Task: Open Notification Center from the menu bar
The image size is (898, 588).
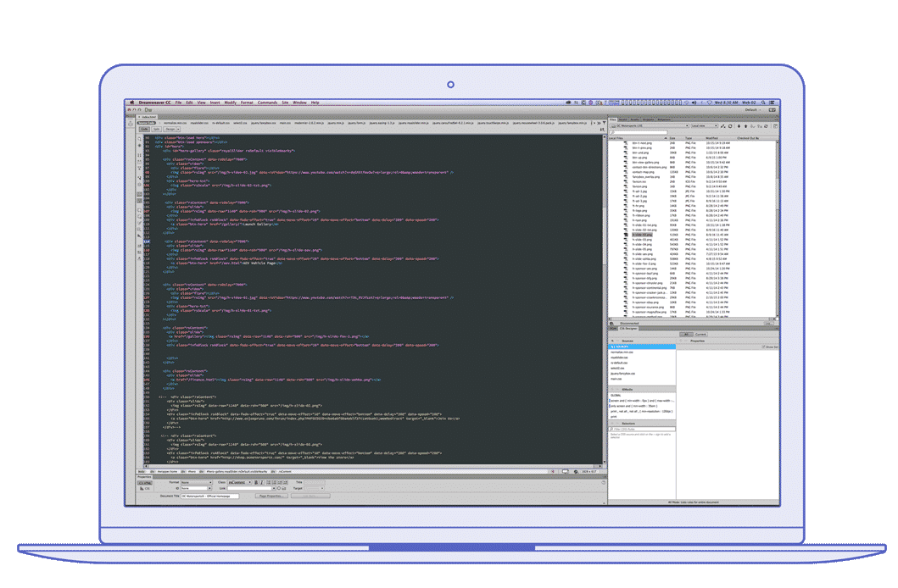Action: pyautogui.click(x=772, y=103)
